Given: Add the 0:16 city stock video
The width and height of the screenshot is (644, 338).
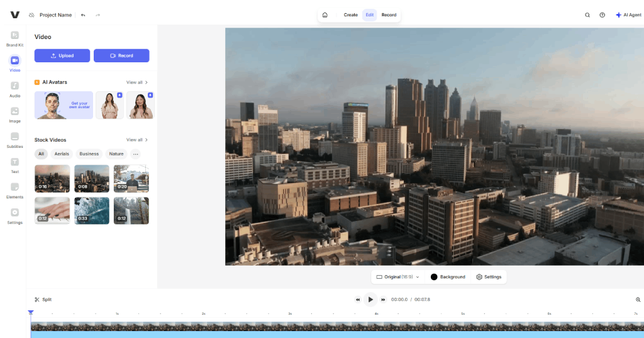Looking at the screenshot, I should tap(52, 179).
